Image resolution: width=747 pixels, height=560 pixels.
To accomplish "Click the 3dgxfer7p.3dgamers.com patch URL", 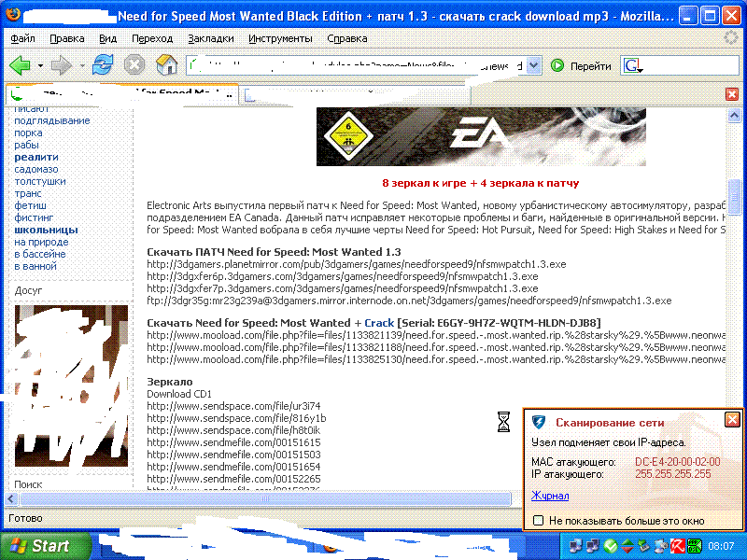I will click(343, 288).
